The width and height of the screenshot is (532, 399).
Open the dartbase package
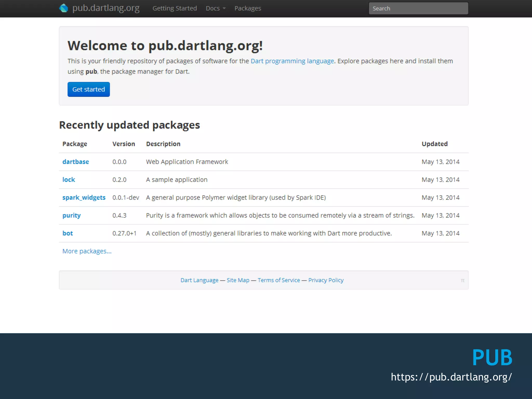coord(76,162)
